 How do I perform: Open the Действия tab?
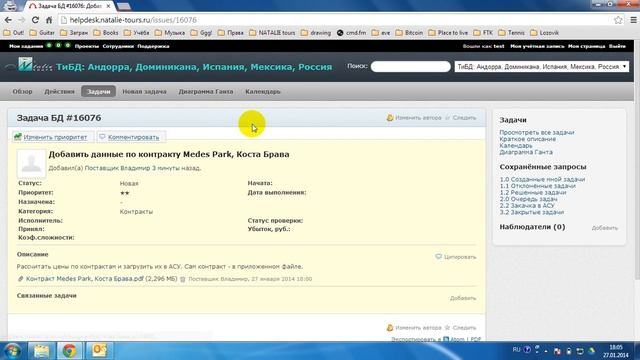click(x=59, y=91)
